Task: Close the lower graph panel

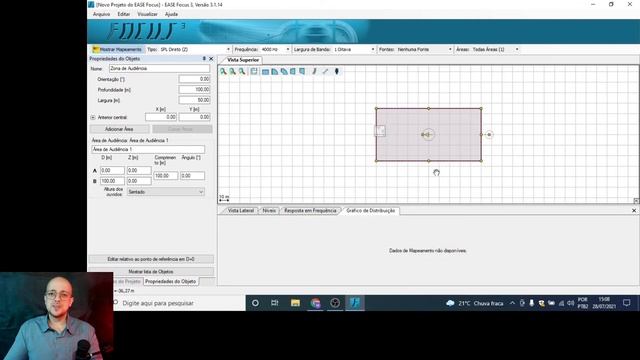Action: pyautogui.click(x=634, y=211)
